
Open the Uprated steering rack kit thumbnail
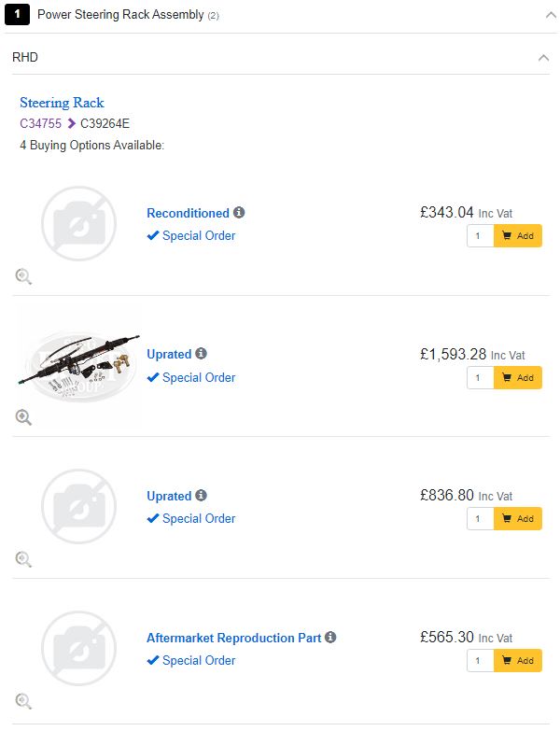click(x=79, y=366)
